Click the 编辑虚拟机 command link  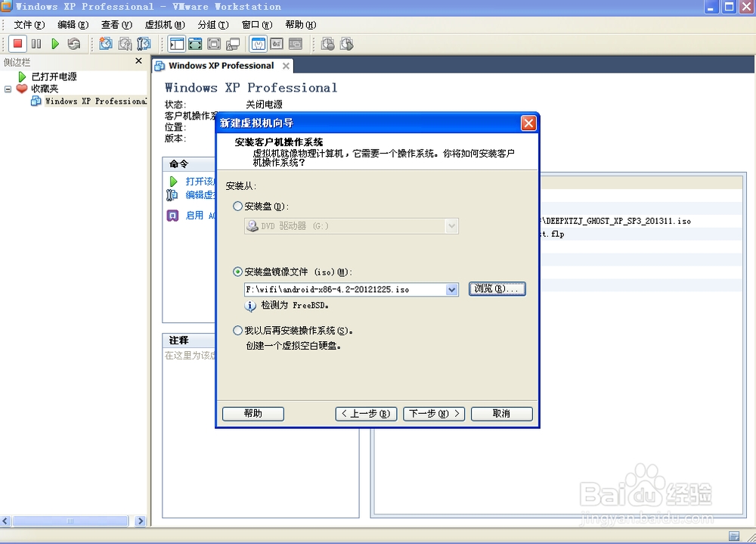pos(200,195)
